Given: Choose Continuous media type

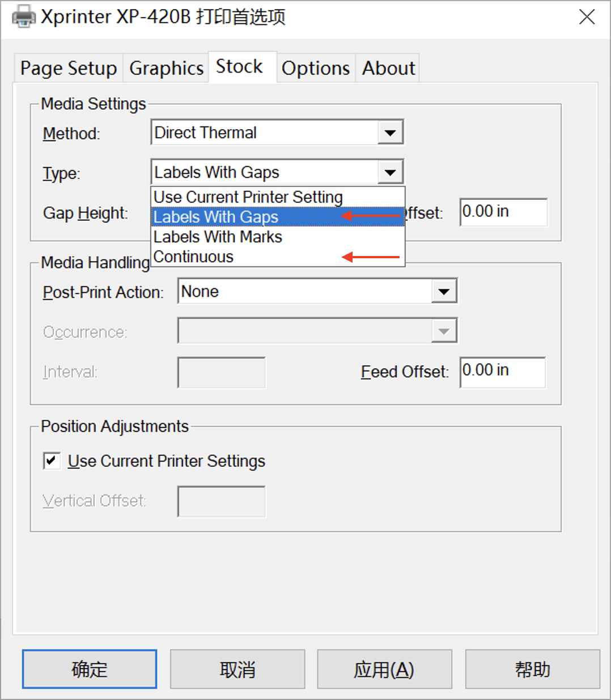Looking at the screenshot, I should tap(278, 257).
